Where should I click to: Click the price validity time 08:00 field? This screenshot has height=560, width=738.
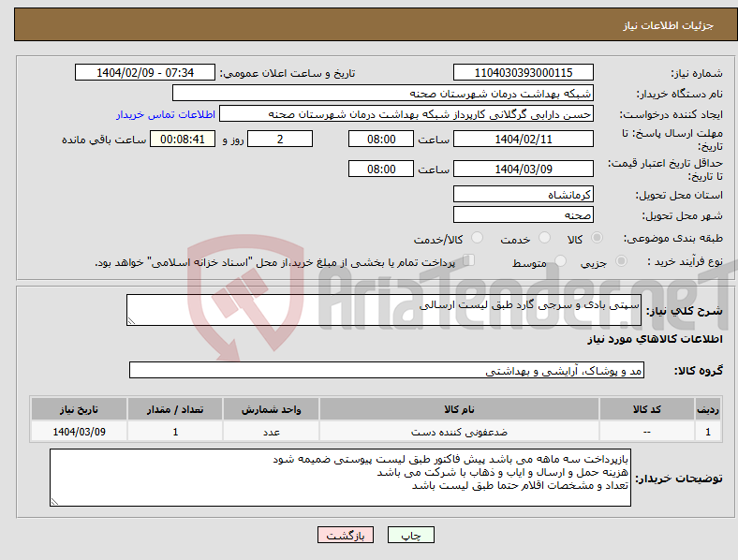(x=381, y=169)
